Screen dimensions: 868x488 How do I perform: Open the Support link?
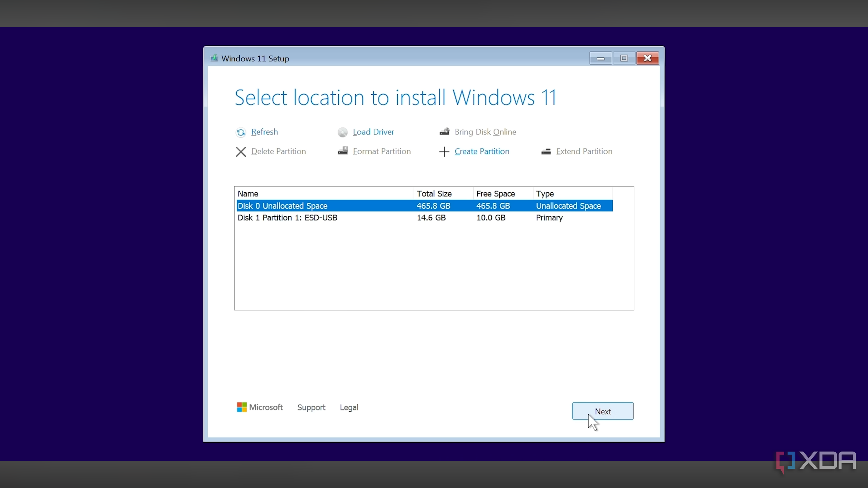311,407
